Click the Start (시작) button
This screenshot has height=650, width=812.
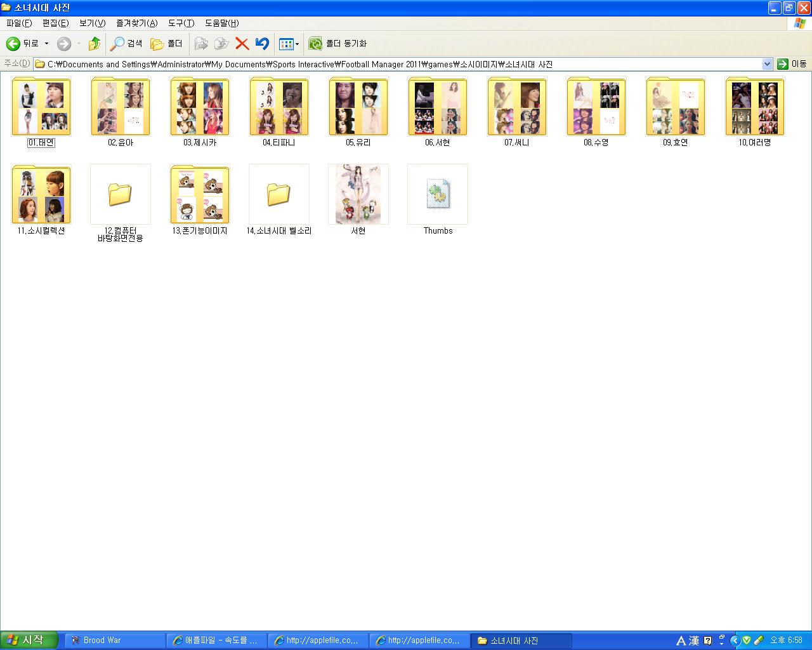pyautogui.click(x=29, y=640)
